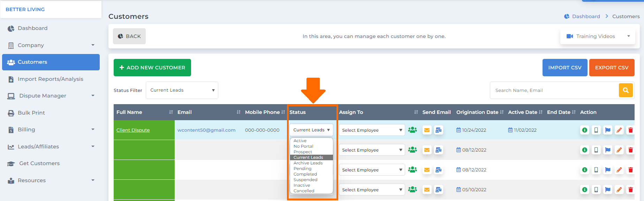Sort table by Email column arrows
Viewport: 644px width, 201px height.
click(x=238, y=112)
